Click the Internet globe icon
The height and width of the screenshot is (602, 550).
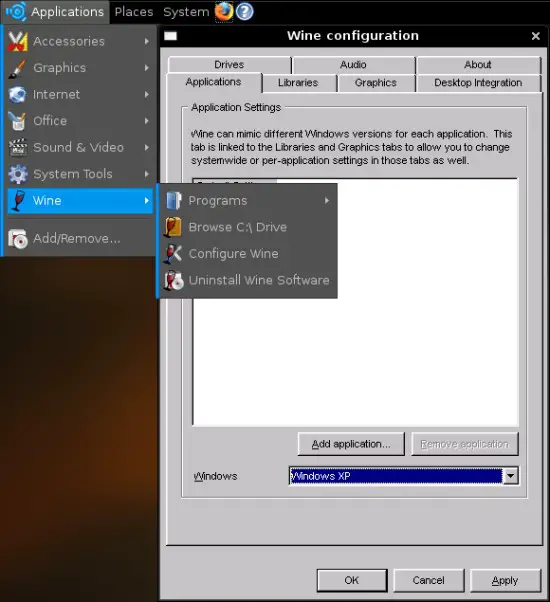(x=18, y=94)
